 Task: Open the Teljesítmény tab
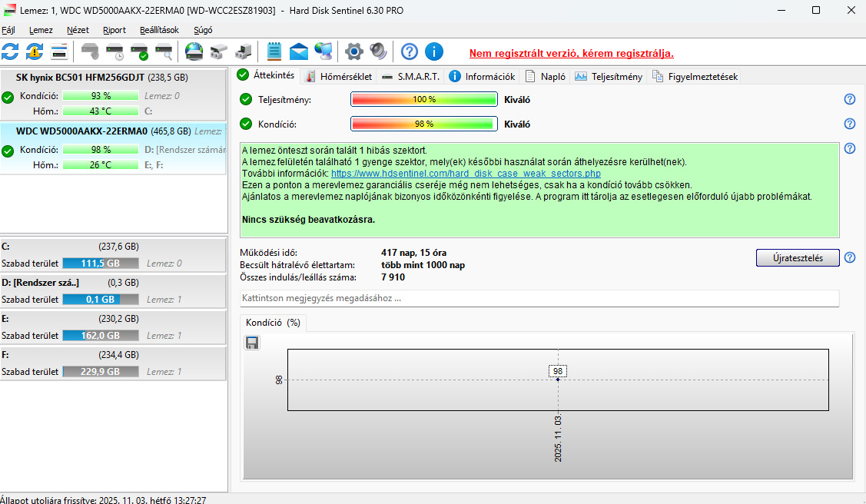pos(609,77)
